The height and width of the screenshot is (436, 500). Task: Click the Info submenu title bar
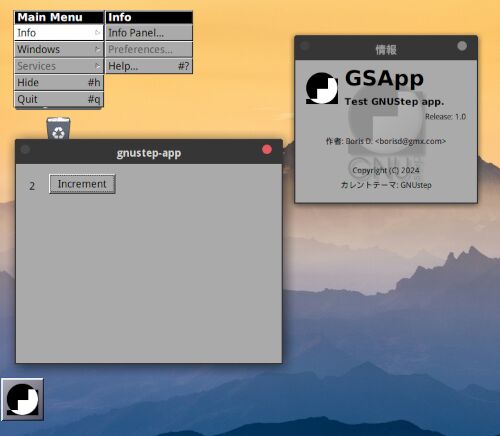(149, 17)
